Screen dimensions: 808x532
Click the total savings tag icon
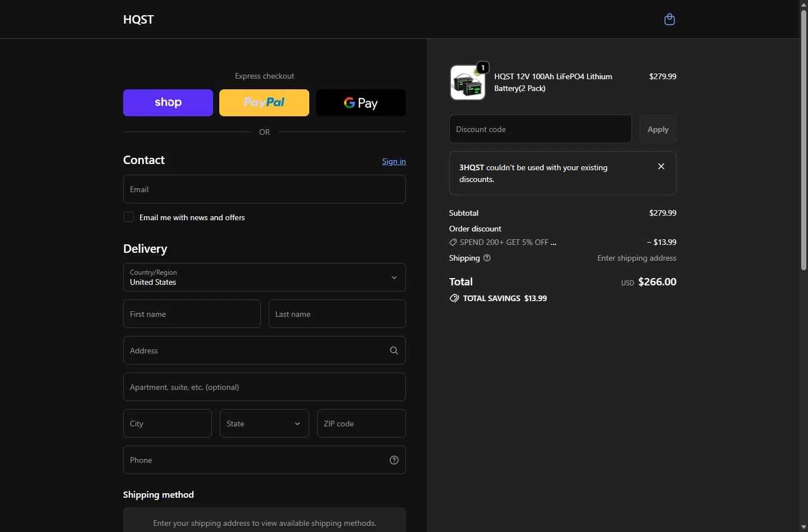coord(454,298)
